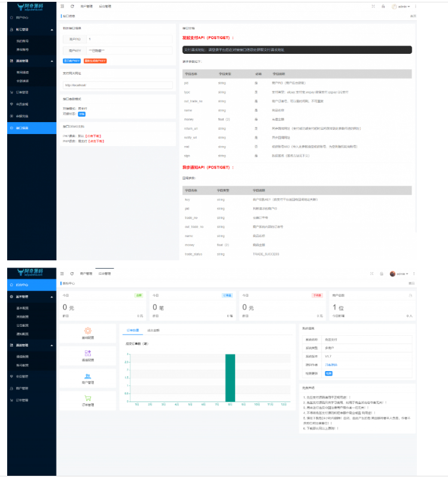Select the 订单数量 chart tab
448x477 pixels.
pyautogui.click(x=132, y=330)
